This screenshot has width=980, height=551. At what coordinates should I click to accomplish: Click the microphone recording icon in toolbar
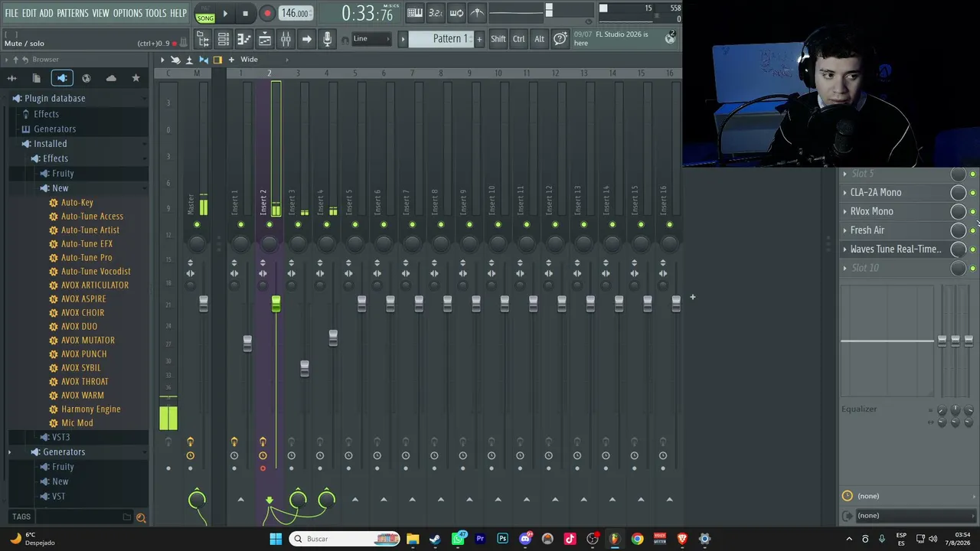(327, 39)
